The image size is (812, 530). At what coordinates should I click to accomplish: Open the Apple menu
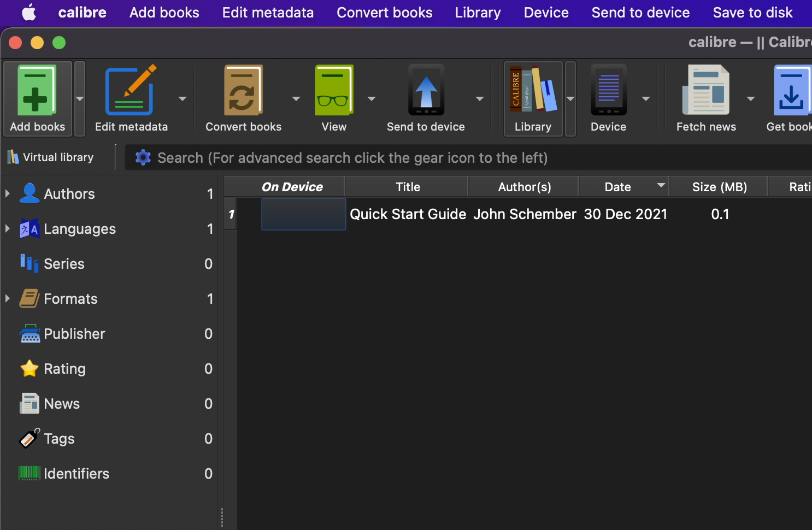29,12
